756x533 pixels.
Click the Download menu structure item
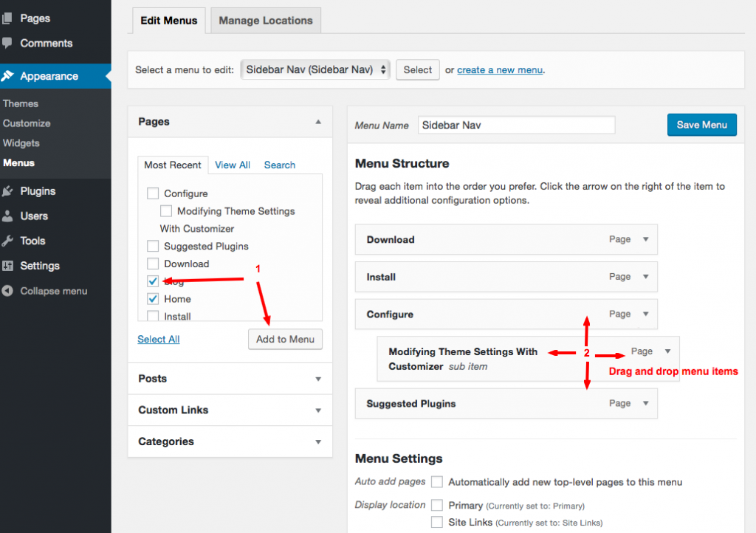(x=506, y=239)
